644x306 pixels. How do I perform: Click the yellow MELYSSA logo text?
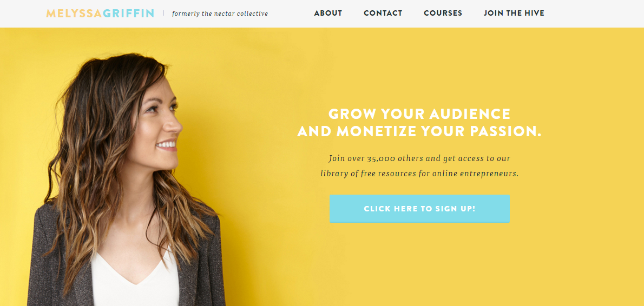pos(74,14)
